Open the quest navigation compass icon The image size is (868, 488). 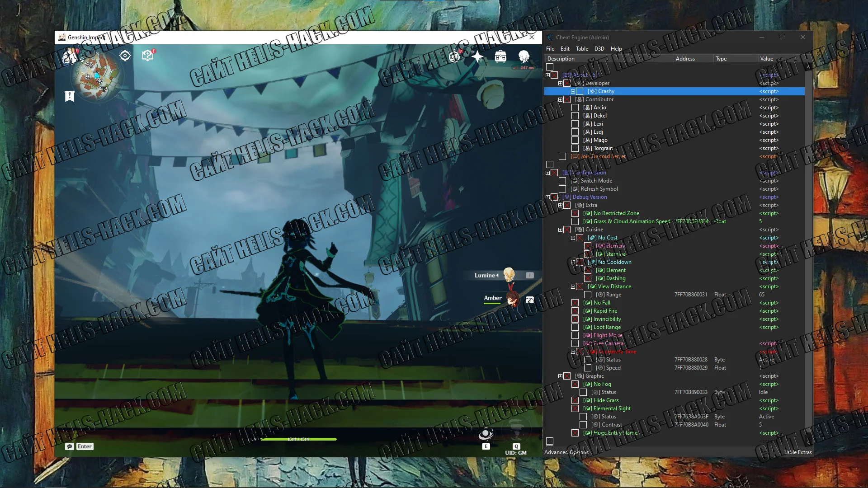(x=125, y=56)
